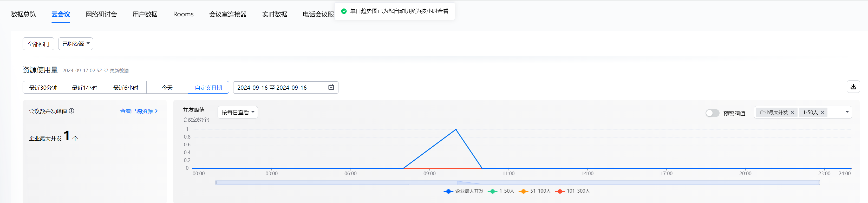The width and height of the screenshot is (868, 203).
Task: Click the 全部部门 filter button
Action: point(38,44)
